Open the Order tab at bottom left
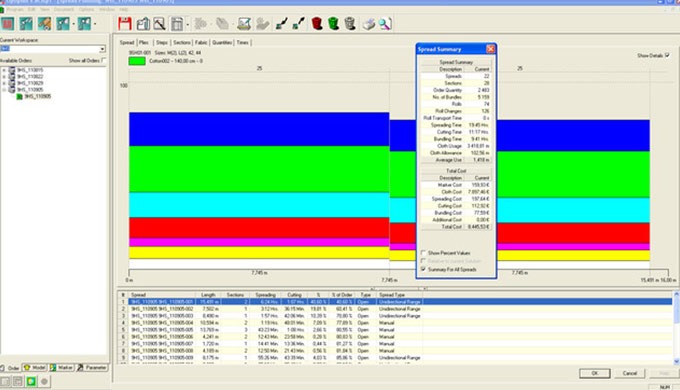680x390 pixels. point(11,368)
